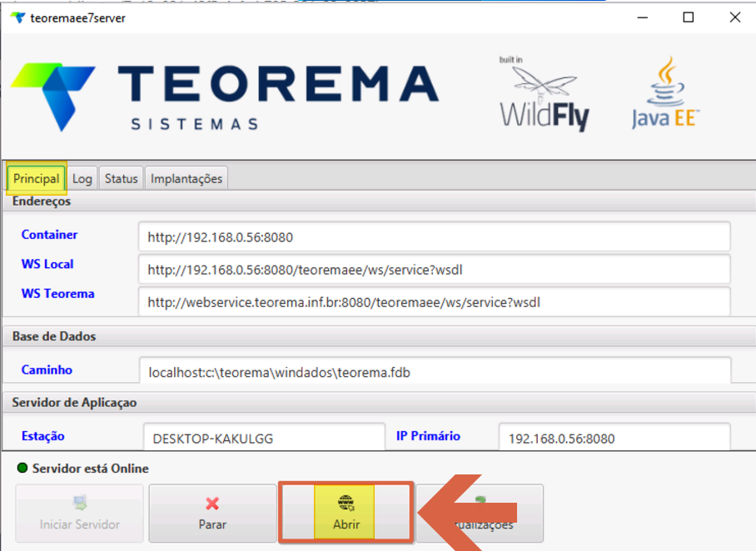Click the Teorema logo icon in title bar
Screen dimensions: 756x551
click(x=17, y=17)
